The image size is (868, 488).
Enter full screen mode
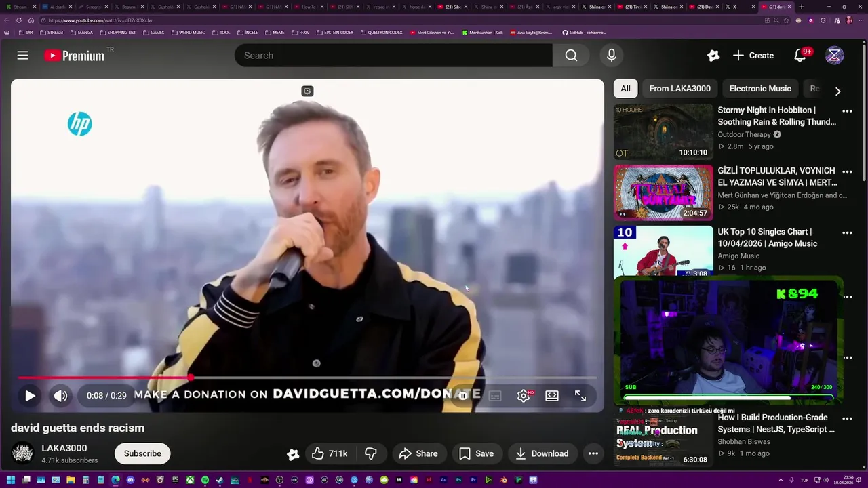pos(580,396)
